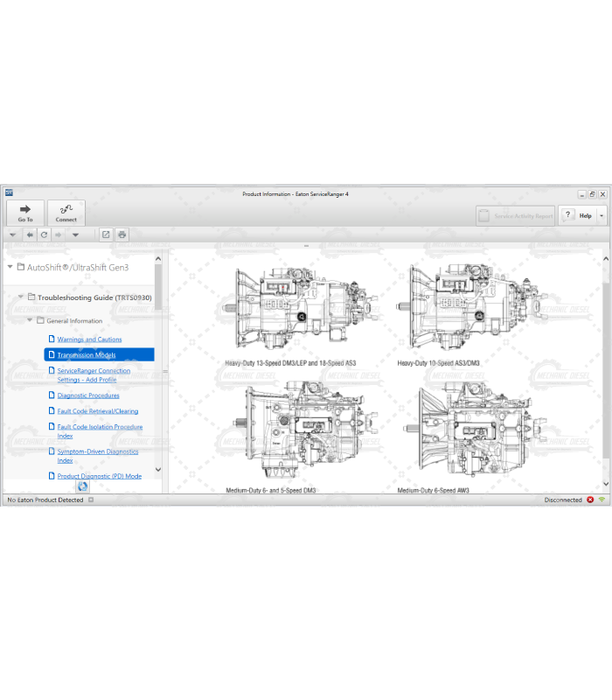612x700 pixels.
Task: Click the red disconnected status icon
Action: click(590, 500)
